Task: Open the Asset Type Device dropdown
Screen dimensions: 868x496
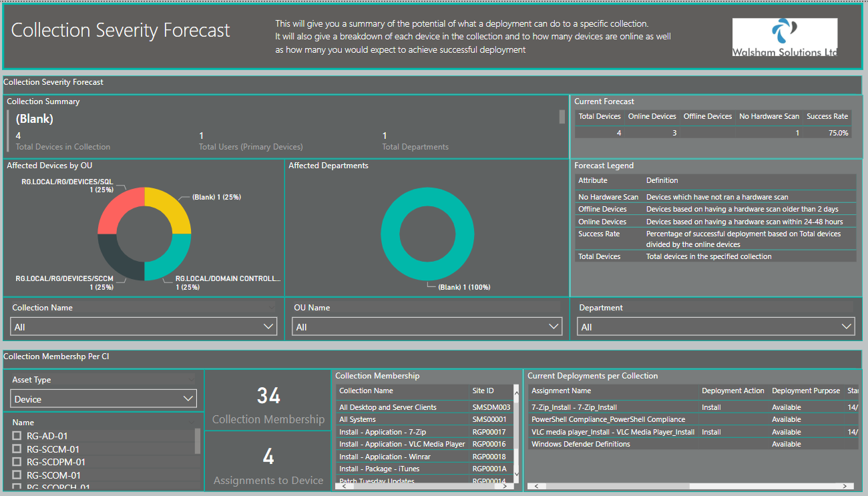Action: 104,399
